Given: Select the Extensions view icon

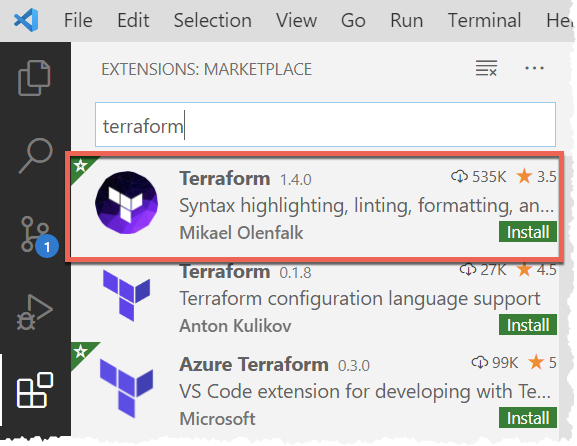Looking at the screenshot, I should (x=35, y=390).
